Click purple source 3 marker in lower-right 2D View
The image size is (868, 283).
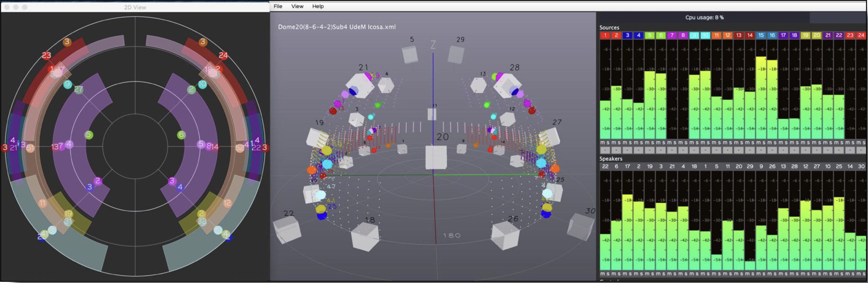click(172, 181)
